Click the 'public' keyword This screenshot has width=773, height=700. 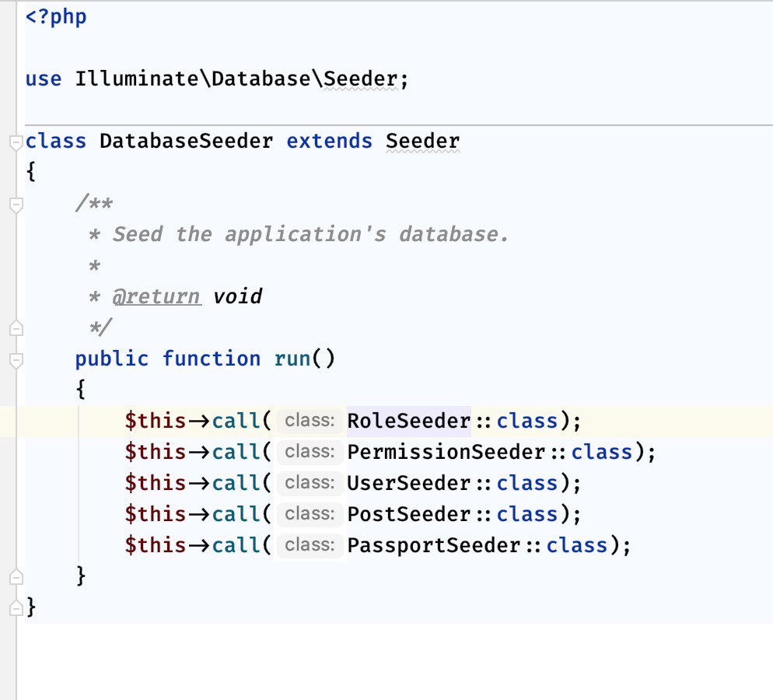(x=112, y=359)
